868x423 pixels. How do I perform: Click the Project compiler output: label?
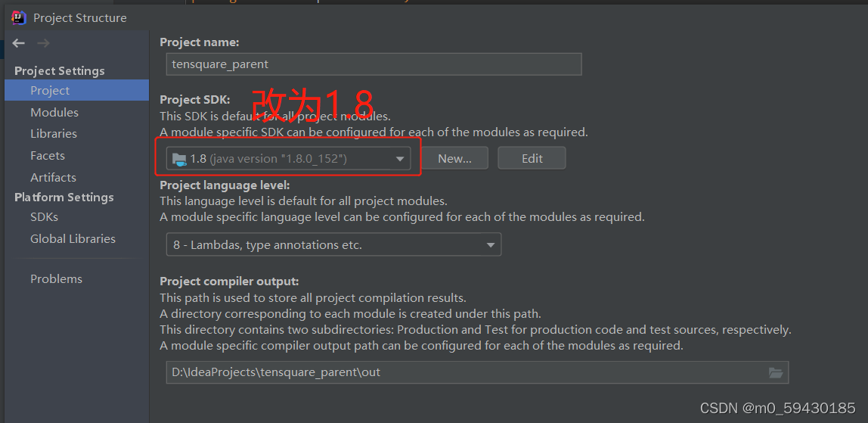pos(229,281)
